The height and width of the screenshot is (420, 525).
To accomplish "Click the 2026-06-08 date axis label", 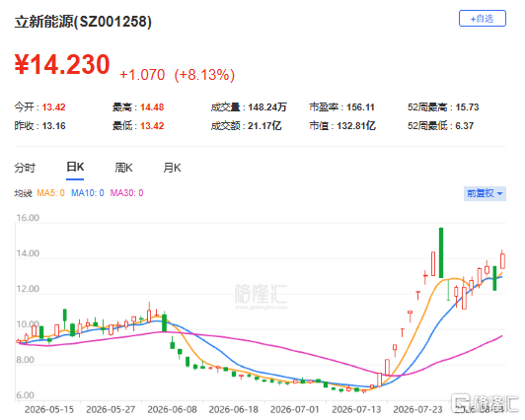I will pyautogui.click(x=172, y=409).
